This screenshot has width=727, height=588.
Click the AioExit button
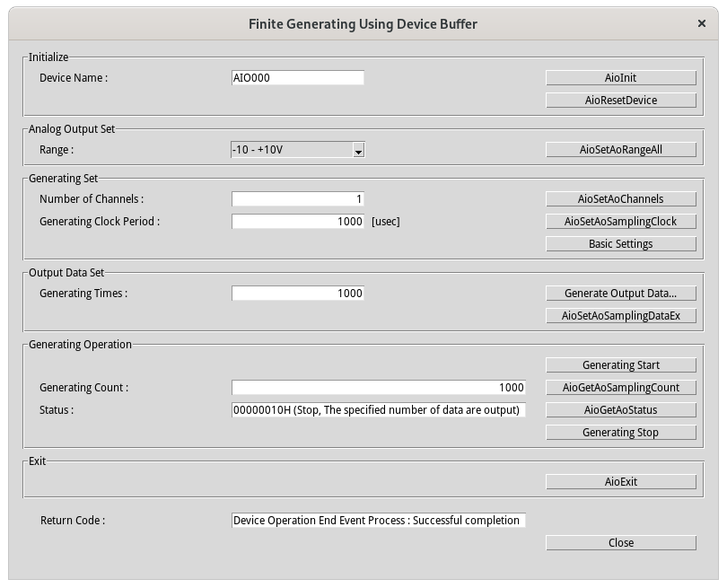click(x=620, y=482)
